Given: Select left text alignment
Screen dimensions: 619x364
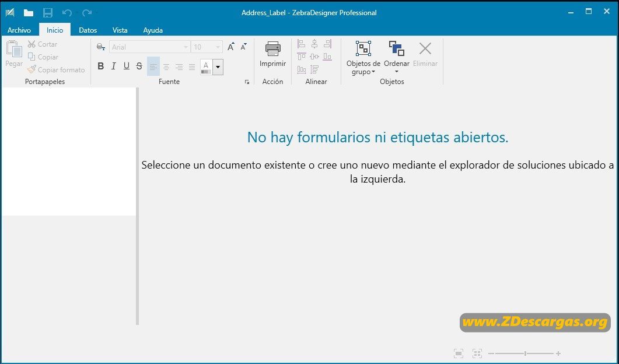Looking at the screenshot, I should pyautogui.click(x=153, y=66).
